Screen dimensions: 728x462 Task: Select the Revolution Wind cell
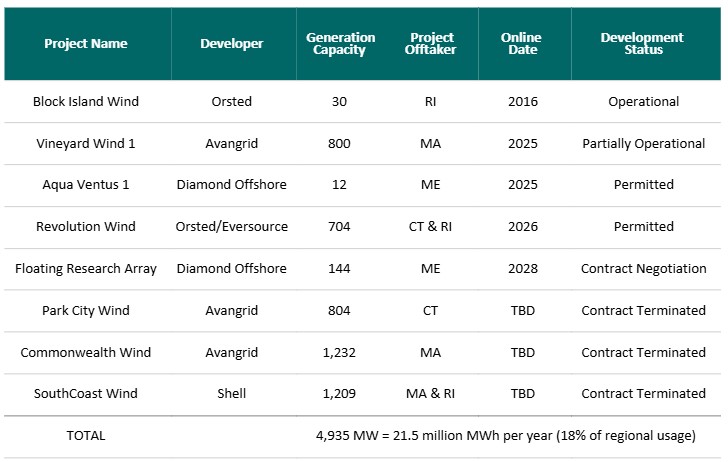(86, 227)
